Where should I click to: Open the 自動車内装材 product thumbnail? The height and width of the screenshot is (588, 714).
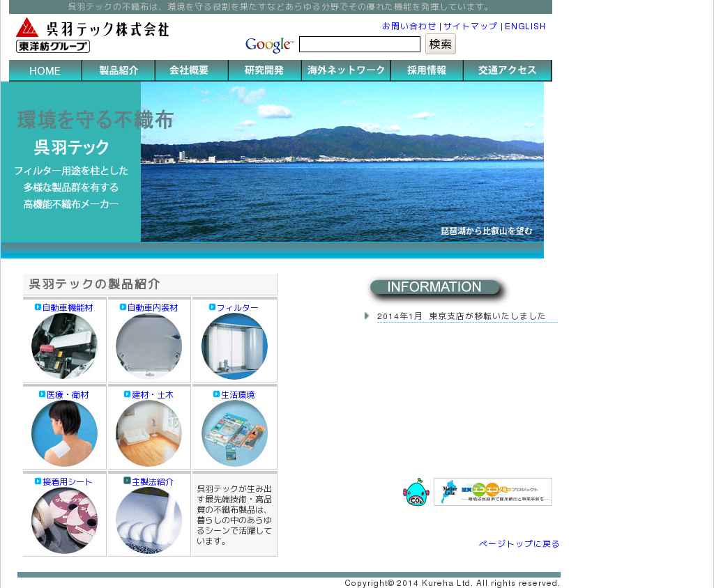point(149,346)
